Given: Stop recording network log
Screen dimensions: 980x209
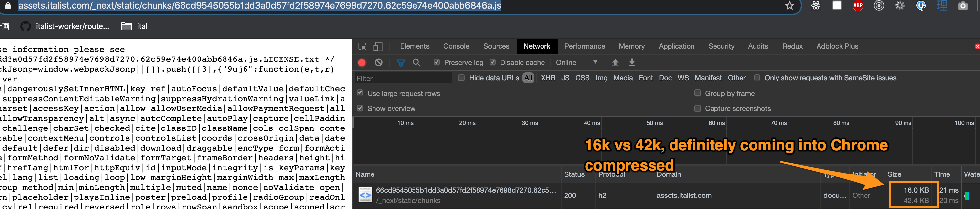Looking at the screenshot, I should (361, 63).
